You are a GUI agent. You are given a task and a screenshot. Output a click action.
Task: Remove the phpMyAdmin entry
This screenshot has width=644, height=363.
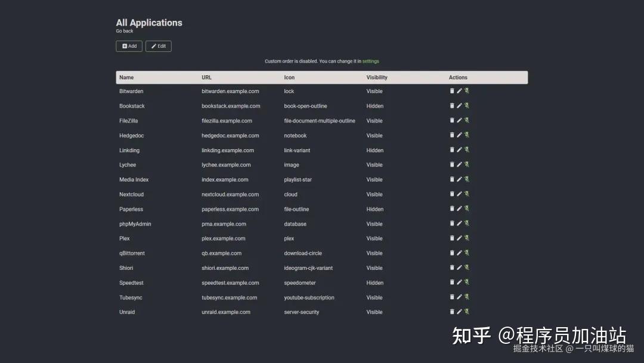coord(452,223)
